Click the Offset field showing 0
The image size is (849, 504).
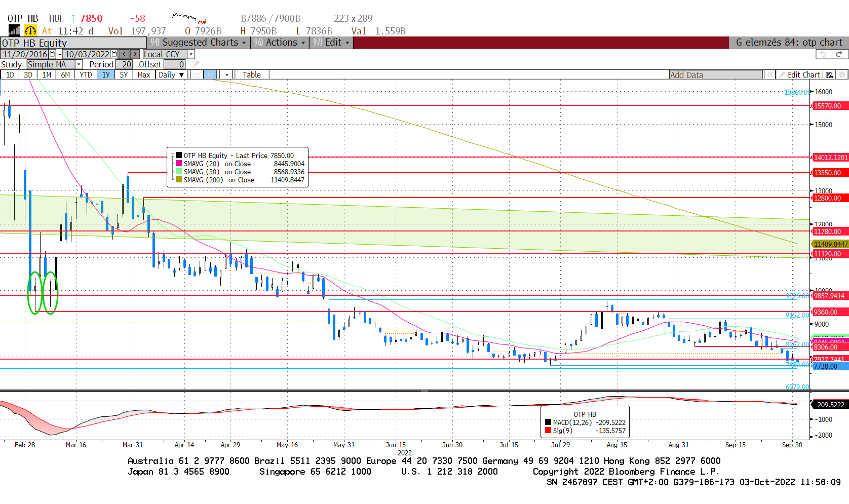tap(174, 64)
